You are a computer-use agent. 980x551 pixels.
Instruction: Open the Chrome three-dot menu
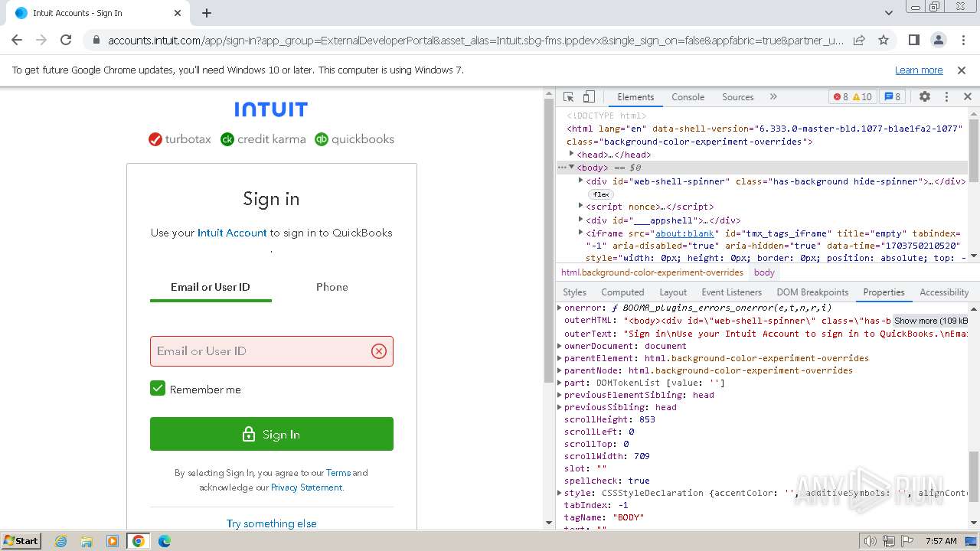[x=962, y=40]
